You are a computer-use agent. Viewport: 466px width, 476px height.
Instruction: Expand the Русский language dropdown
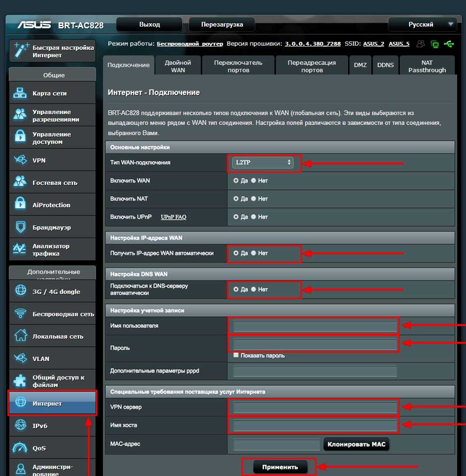pos(421,24)
